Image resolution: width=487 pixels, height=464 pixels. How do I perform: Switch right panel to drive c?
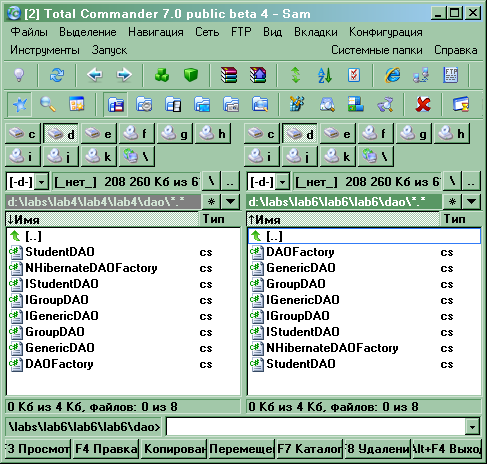coord(262,134)
